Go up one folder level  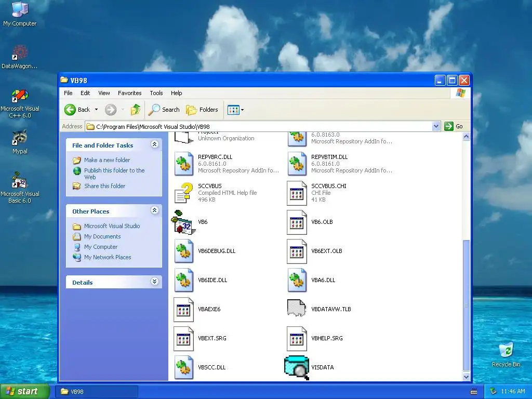pyautogui.click(x=136, y=110)
